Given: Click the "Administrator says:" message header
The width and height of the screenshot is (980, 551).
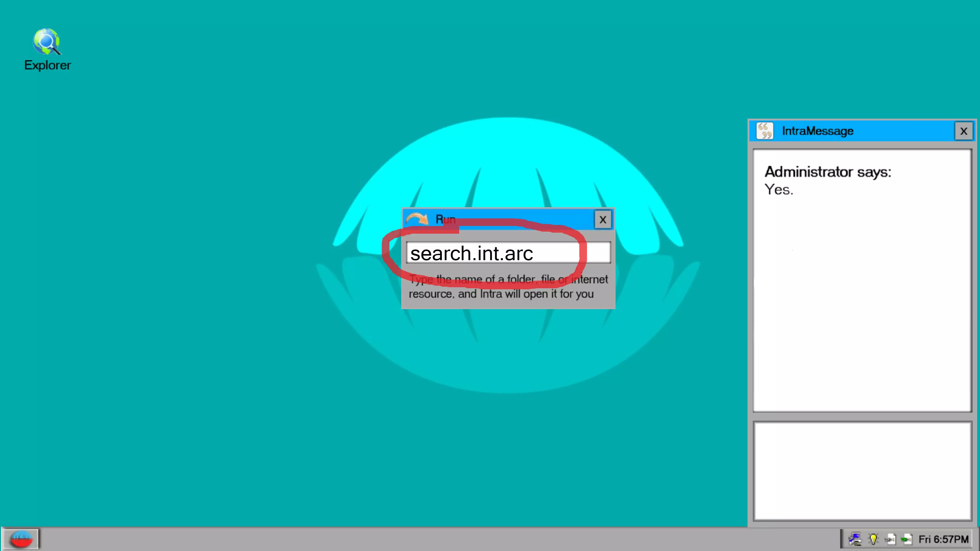Looking at the screenshot, I should 827,172.
